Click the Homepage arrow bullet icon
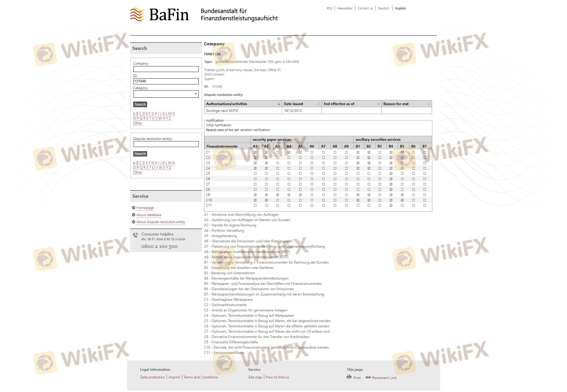Image resolution: width=567 pixels, height=392 pixels. [x=133, y=208]
